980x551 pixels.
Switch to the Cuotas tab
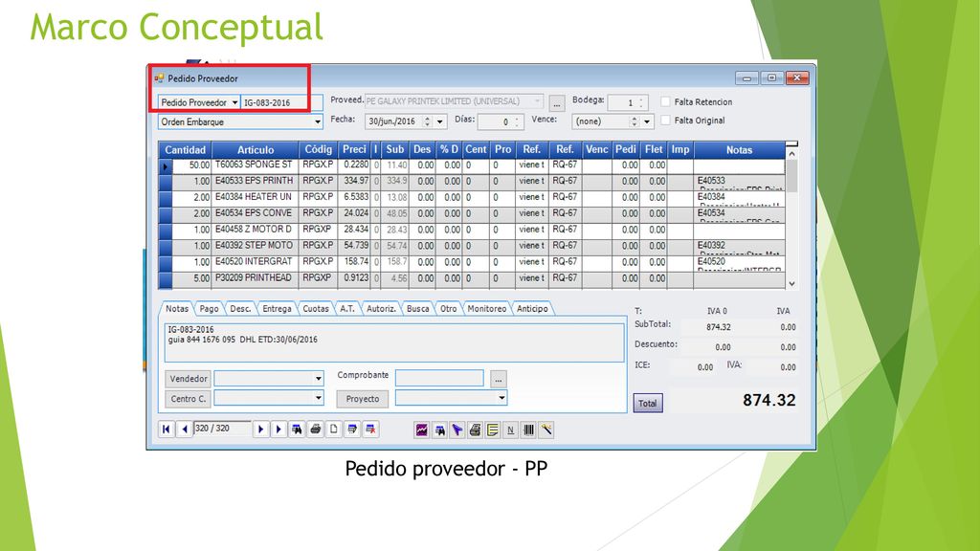click(x=316, y=309)
